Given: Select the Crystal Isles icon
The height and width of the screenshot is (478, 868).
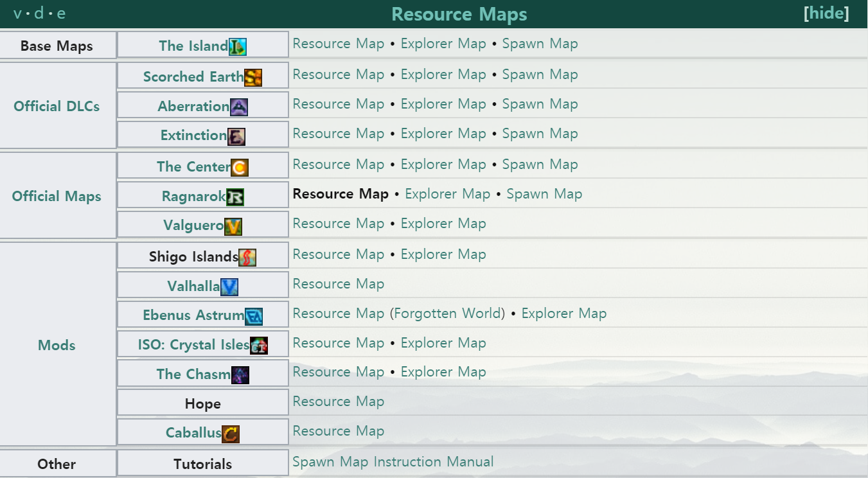Looking at the screenshot, I should pos(259,346).
